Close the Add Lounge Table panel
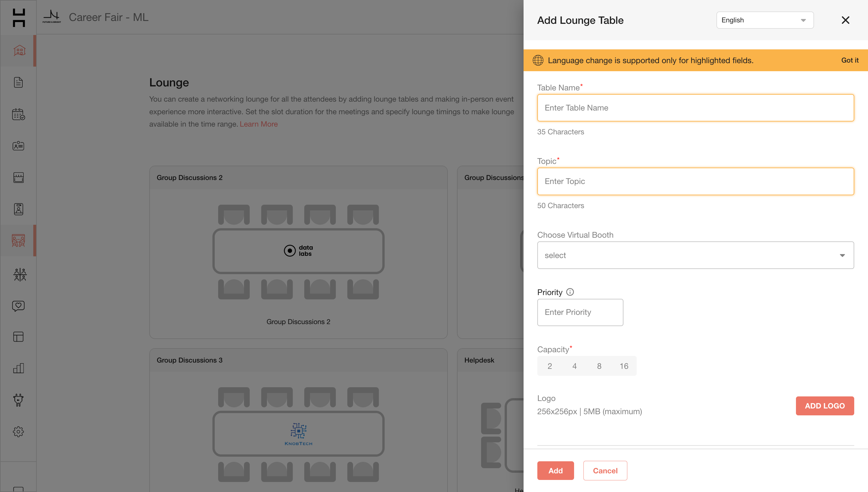 click(x=845, y=20)
